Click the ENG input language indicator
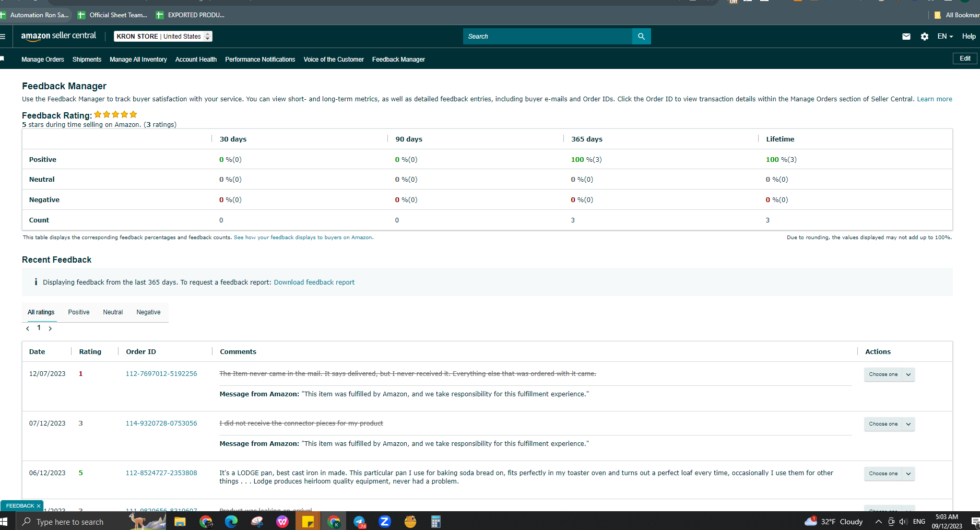 pos(919,522)
